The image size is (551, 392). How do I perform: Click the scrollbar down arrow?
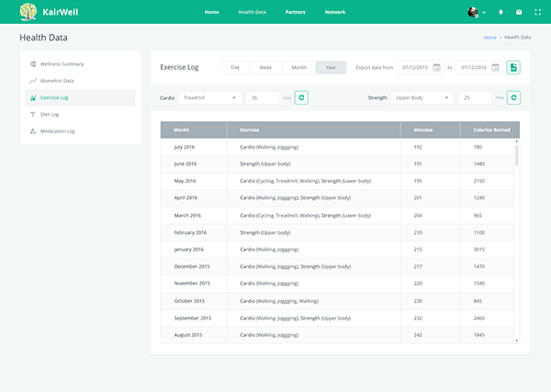pyautogui.click(x=516, y=341)
